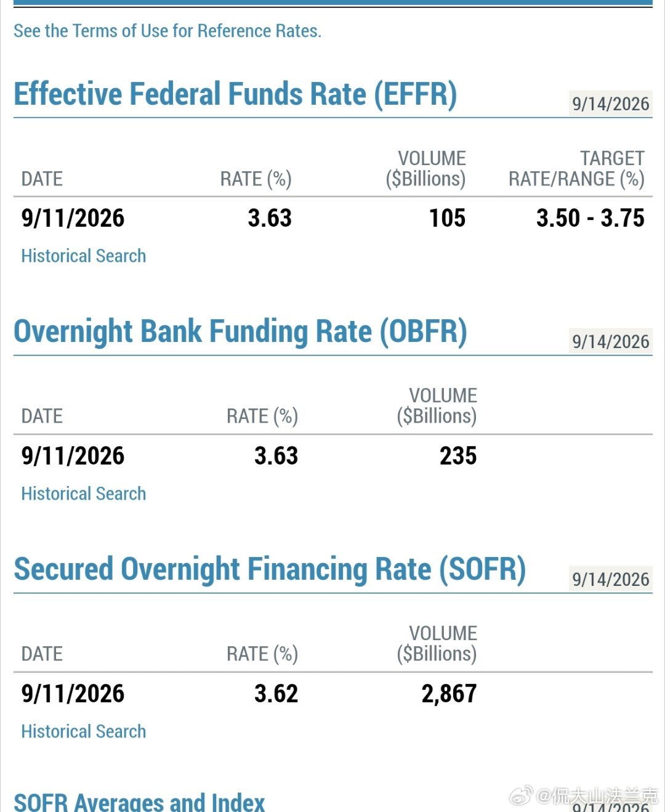Select the OBFR volume value 235
The height and width of the screenshot is (812, 665).
coord(458,456)
